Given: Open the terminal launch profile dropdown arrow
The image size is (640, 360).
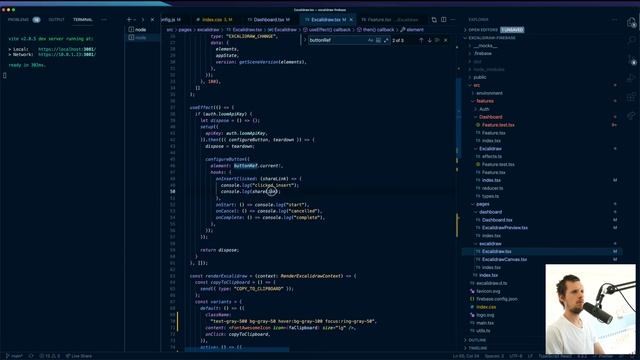Looking at the screenshot, I should (x=135, y=20).
